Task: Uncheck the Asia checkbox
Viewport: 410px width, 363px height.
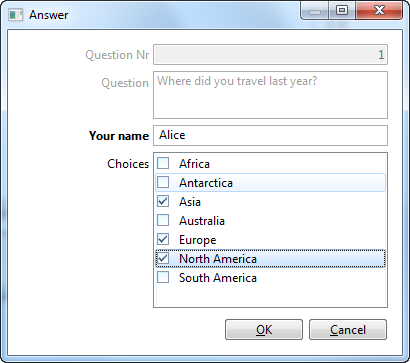Action: tap(163, 201)
